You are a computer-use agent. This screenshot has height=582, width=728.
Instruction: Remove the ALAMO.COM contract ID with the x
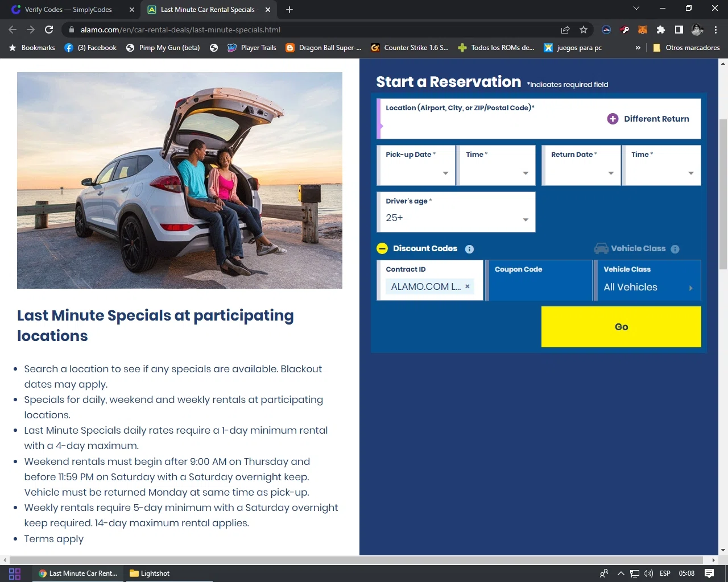(x=468, y=286)
